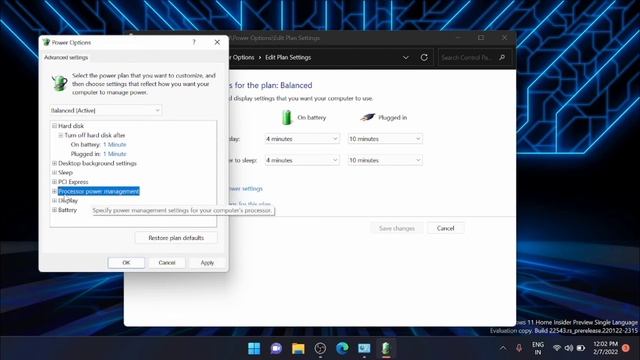Click On battery 1 Minute value

[115, 144]
